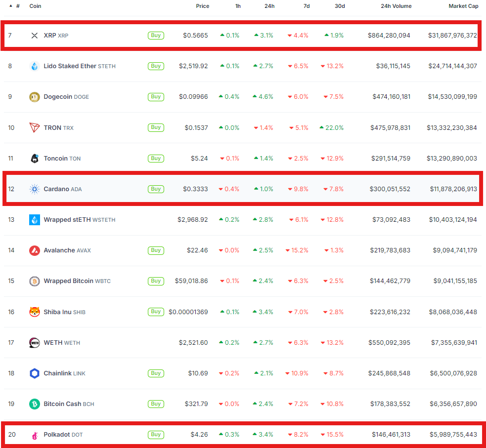Click the Dogecoin logo icon
Image resolution: width=486 pixels, height=448 pixels.
[x=35, y=97]
